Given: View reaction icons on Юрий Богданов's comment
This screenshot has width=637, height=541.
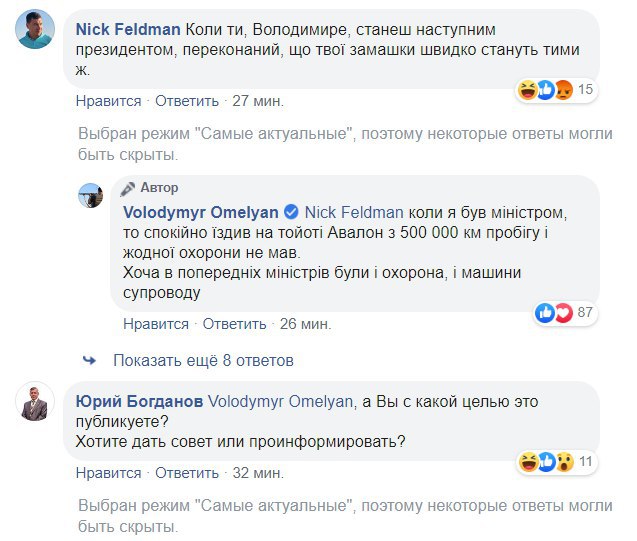Looking at the screenshot, I should (544, 461).
